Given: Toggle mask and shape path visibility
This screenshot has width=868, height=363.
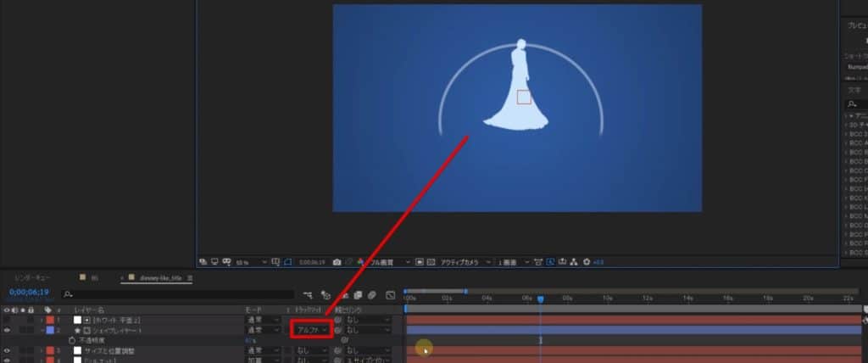Looking at the screenshot, I should [288, 261].
